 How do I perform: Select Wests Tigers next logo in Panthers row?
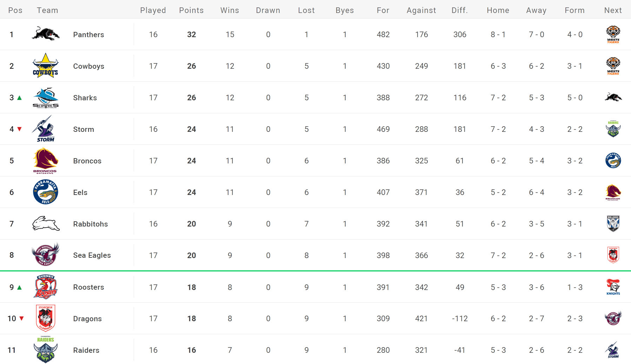pyautogui.click(x=613, y=34)
